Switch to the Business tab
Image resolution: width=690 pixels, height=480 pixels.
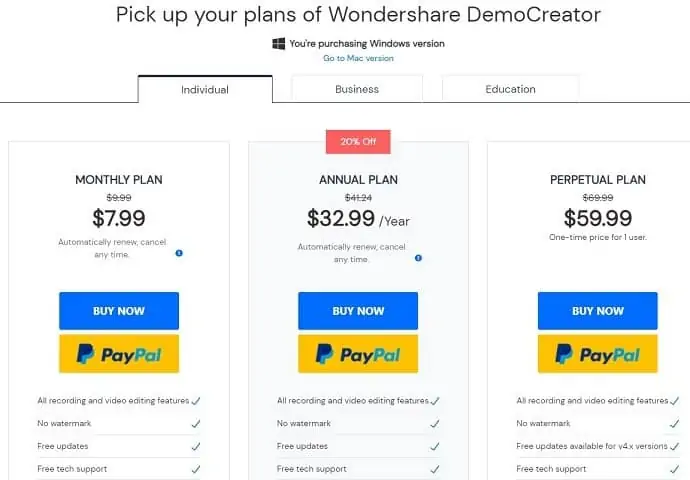pos(357,89)
